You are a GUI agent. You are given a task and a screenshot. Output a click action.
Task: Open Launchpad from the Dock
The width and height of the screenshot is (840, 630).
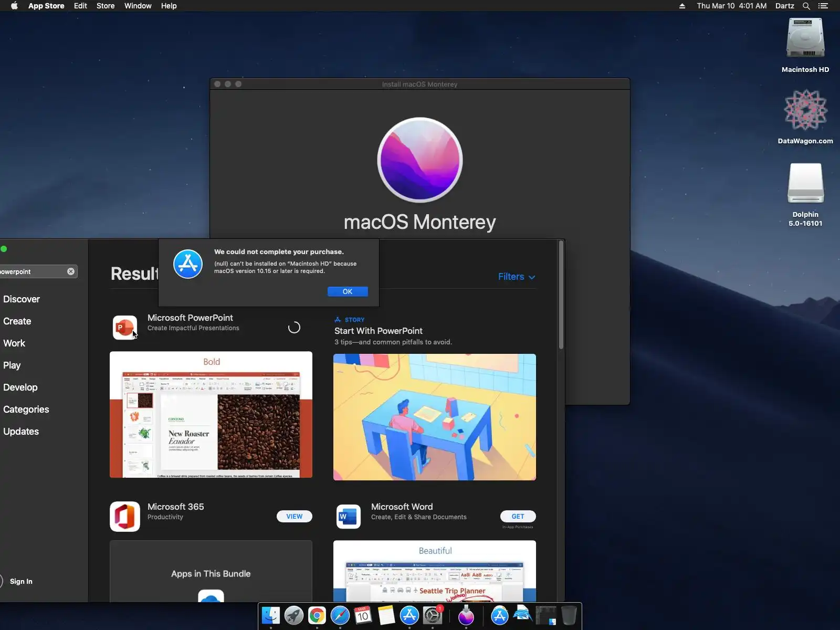pyautogui.click(x=294, y=615)
